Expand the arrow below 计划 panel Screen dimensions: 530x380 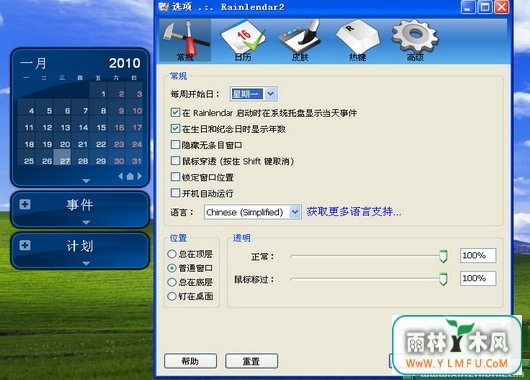(x=86, y=263)
